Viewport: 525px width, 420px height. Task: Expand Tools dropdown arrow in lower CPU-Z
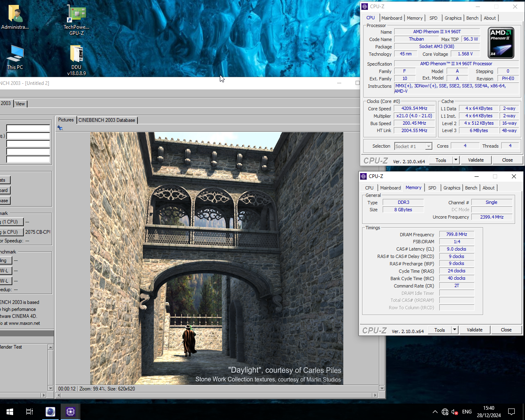click(x=454, y=330)
